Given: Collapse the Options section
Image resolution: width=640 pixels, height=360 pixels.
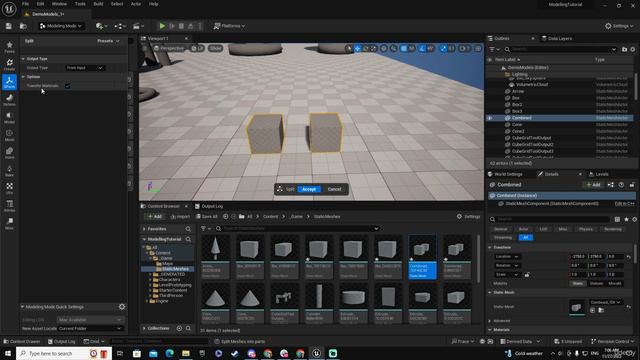Looking at the screenshot, I should pyautogui.click(x=23, y=77).
